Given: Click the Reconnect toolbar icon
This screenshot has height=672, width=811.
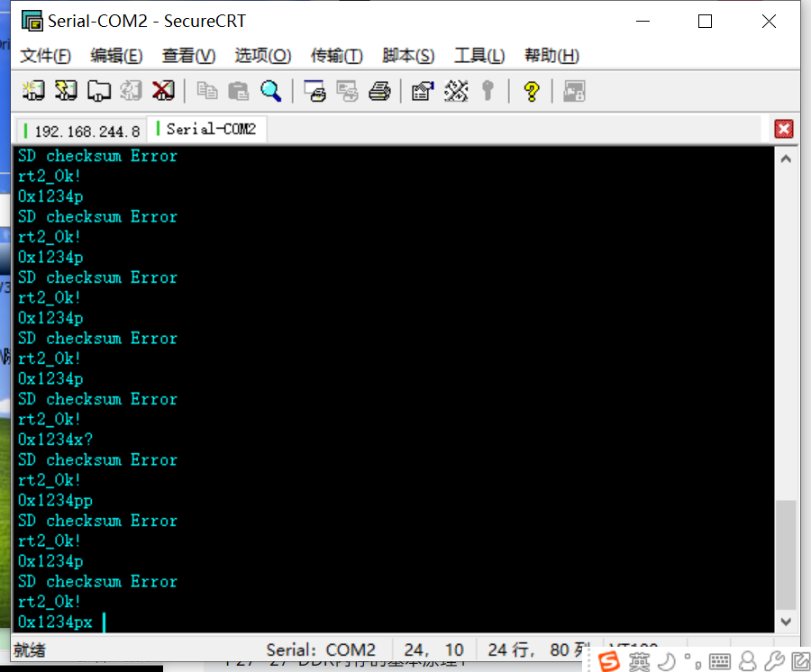Looking at the screenshot, I should 131,90.
